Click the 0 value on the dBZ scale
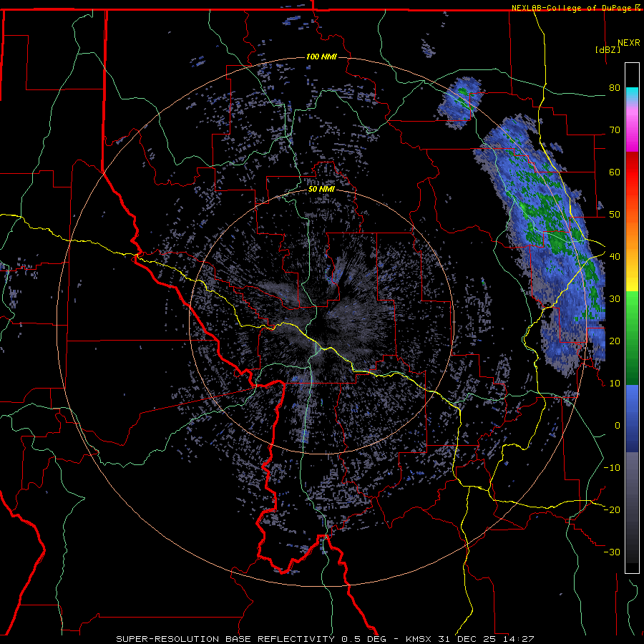Screen dimensions: 644x644 coord(618,426)
